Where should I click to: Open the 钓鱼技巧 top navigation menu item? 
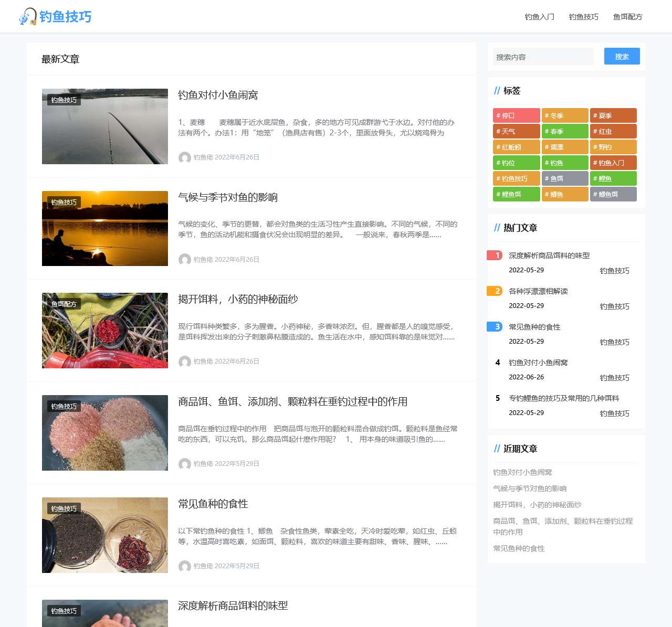583,17
